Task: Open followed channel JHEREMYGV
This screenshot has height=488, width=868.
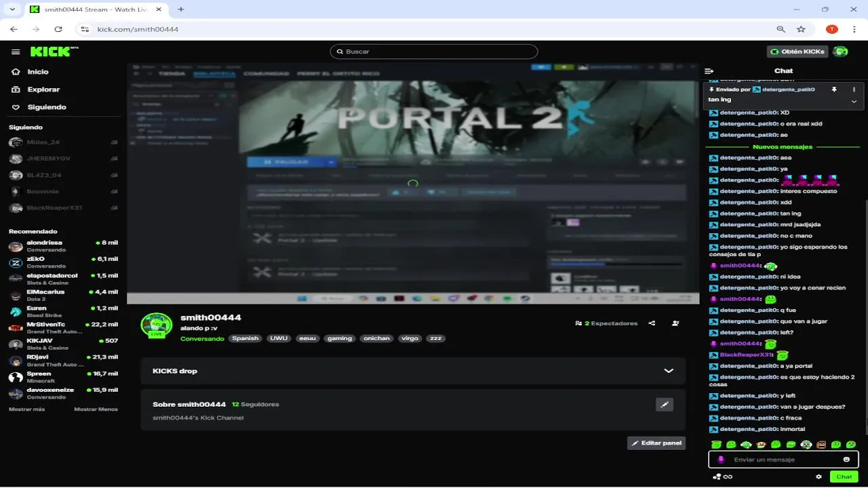Action: (64, 159)
